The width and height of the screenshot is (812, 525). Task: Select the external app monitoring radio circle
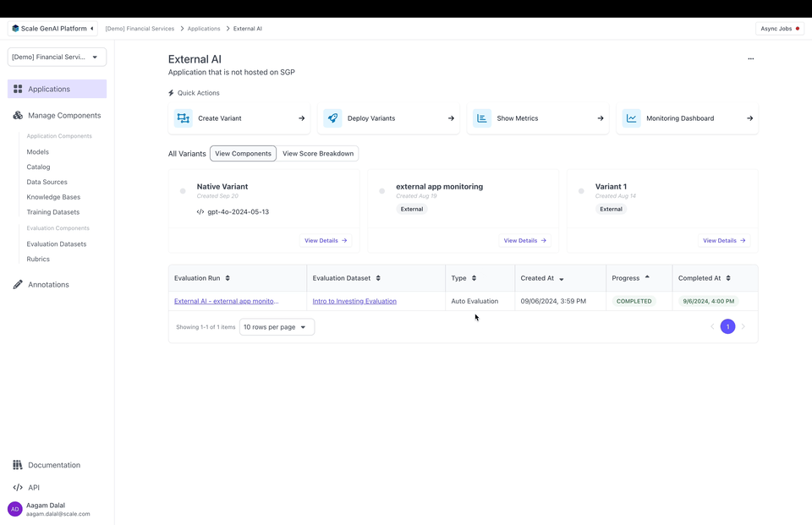coord(382,191)
